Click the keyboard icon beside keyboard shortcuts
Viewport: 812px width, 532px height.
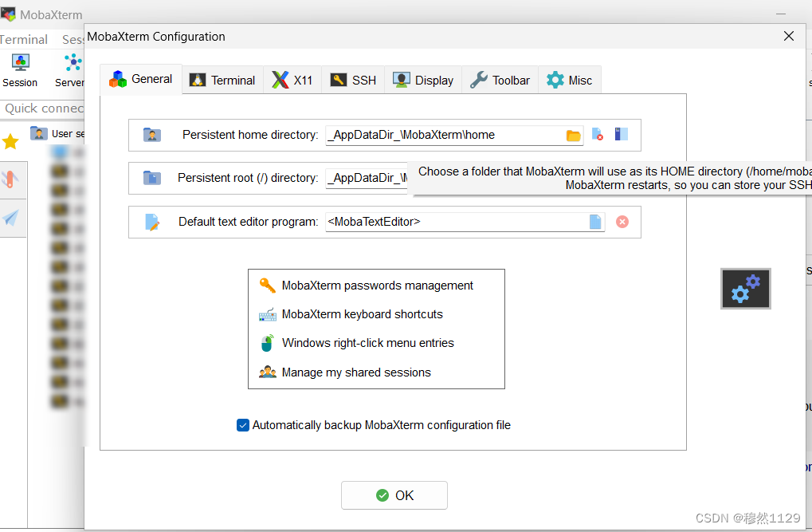point(267,314)
